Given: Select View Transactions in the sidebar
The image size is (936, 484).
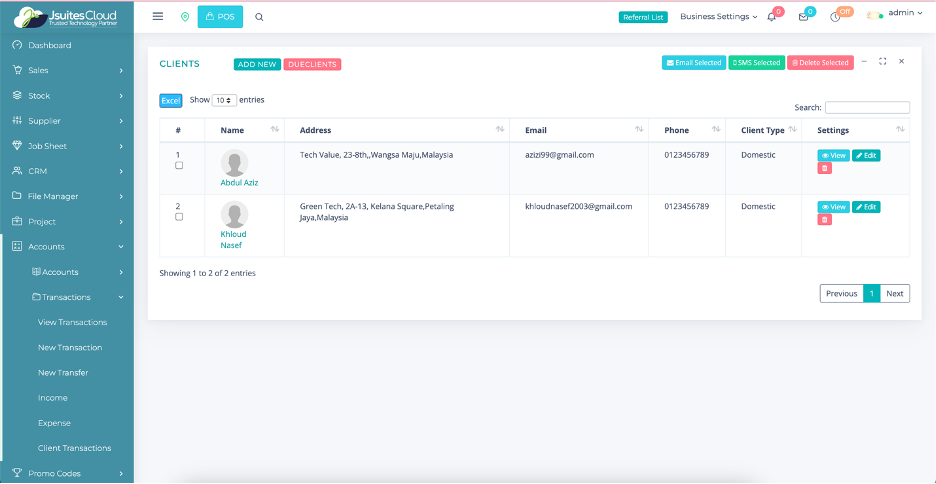Looking at the screenshot, I should (72, 322).
